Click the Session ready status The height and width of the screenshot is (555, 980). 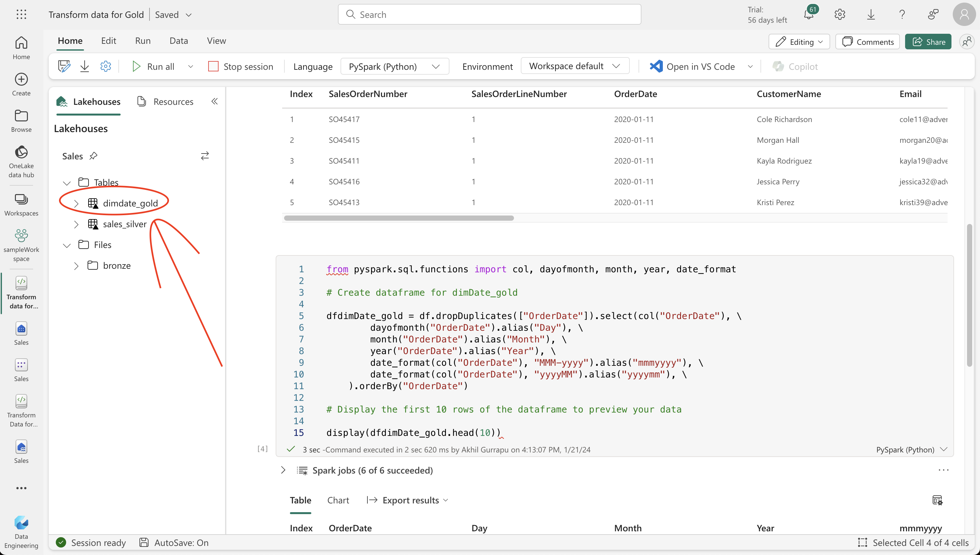tap(90, 542)
